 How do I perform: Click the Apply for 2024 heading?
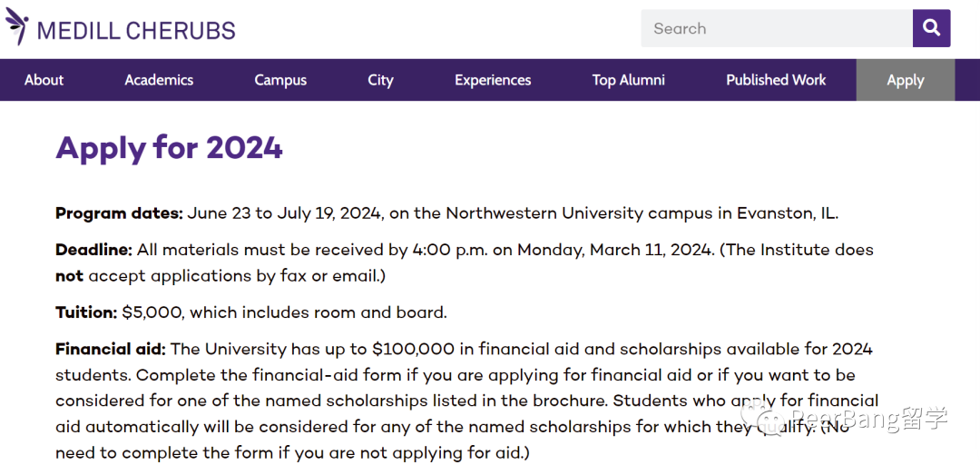pos(170,148)
